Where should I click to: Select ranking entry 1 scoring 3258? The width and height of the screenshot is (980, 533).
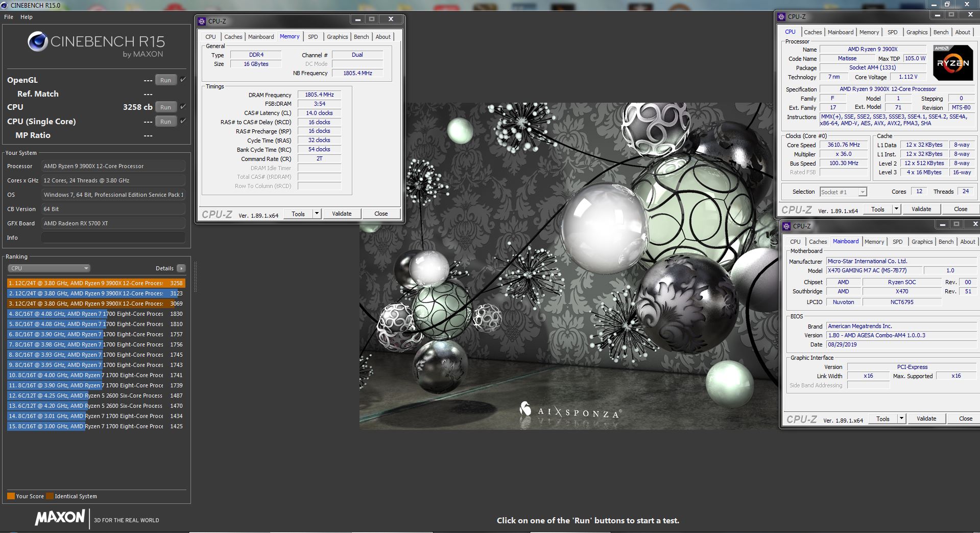point(96,283)
